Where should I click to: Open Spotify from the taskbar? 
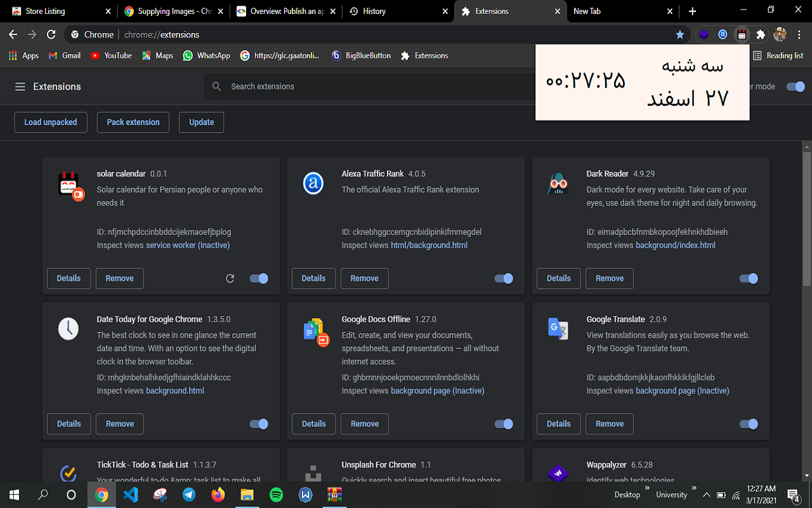pos(276,495)
